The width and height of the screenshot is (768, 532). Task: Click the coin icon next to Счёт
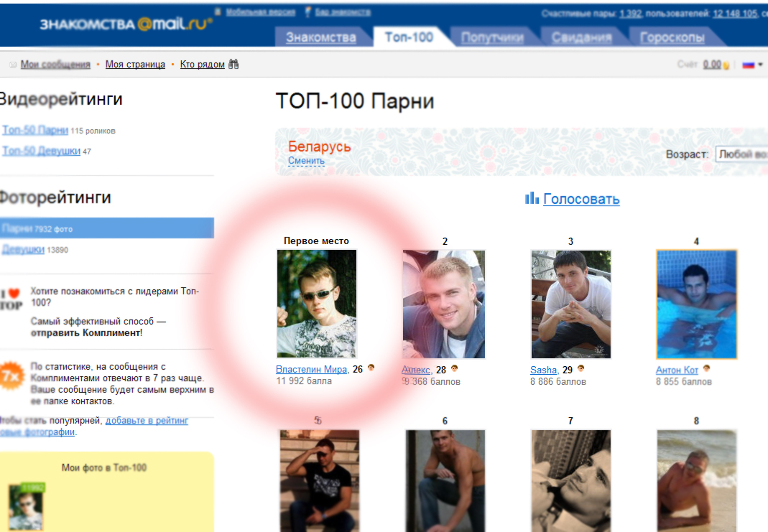pos(726,65)
